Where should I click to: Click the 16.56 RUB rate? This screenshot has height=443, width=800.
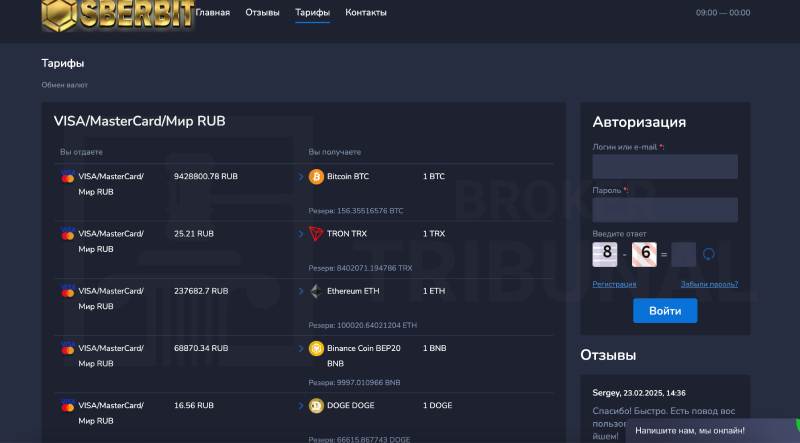pyautogui.click(x=194, y=405)
